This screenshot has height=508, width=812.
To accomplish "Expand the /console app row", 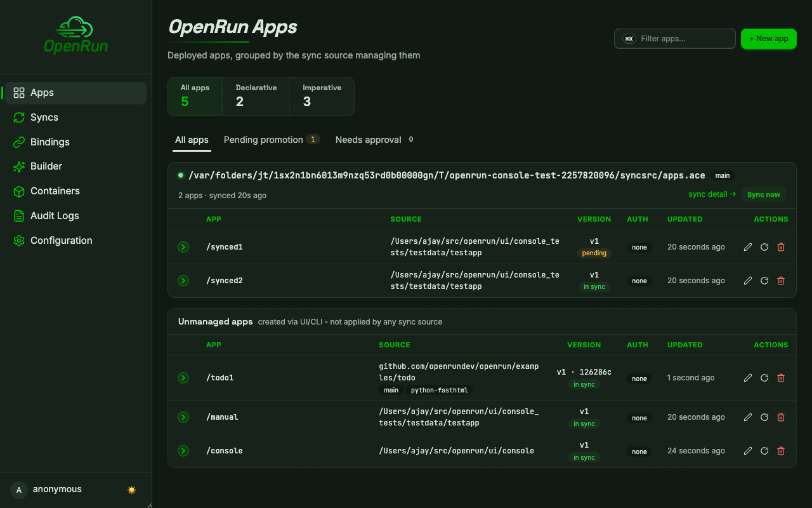I will pyautogui.click(x=183, y=451).
